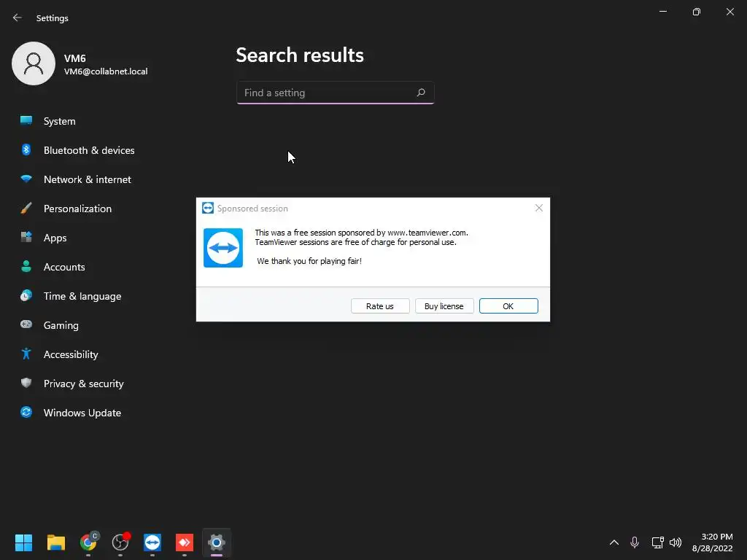747x560 pixels.
Task: Open the Apps settings page
Action: coord(55,238)
